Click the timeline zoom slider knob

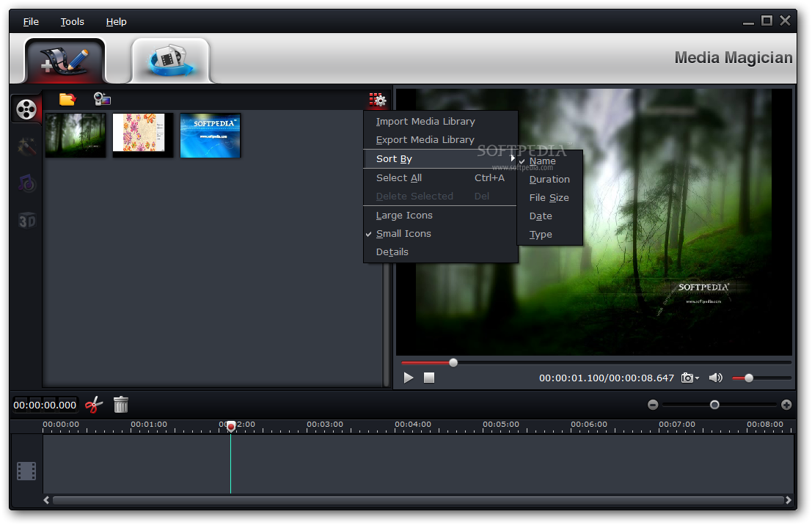[714, 405]
